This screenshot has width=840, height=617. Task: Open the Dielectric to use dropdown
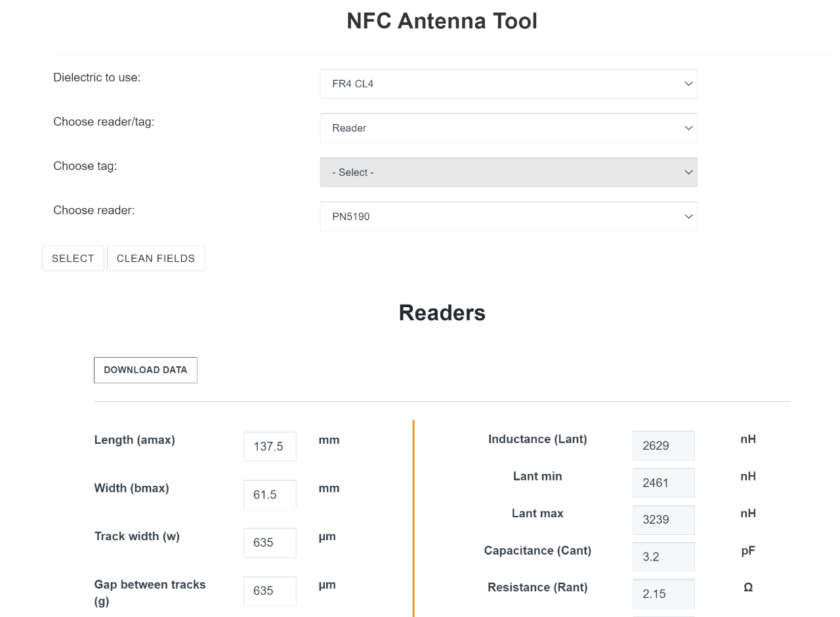tap(508, 84)
